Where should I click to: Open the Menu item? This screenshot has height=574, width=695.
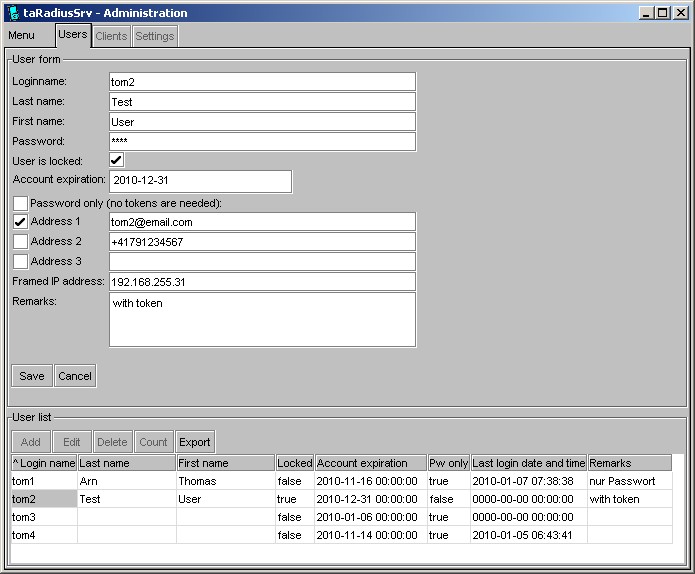tap(21, 36)
